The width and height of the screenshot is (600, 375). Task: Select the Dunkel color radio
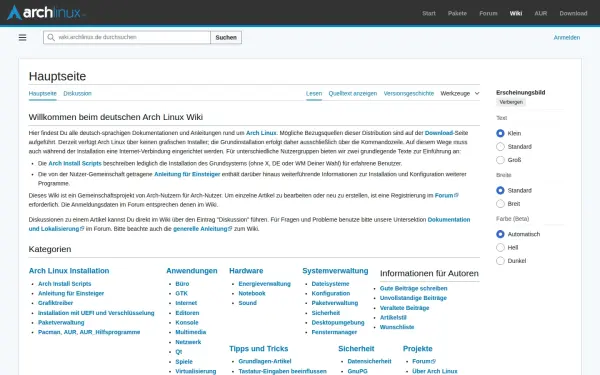tap(500, 261)
